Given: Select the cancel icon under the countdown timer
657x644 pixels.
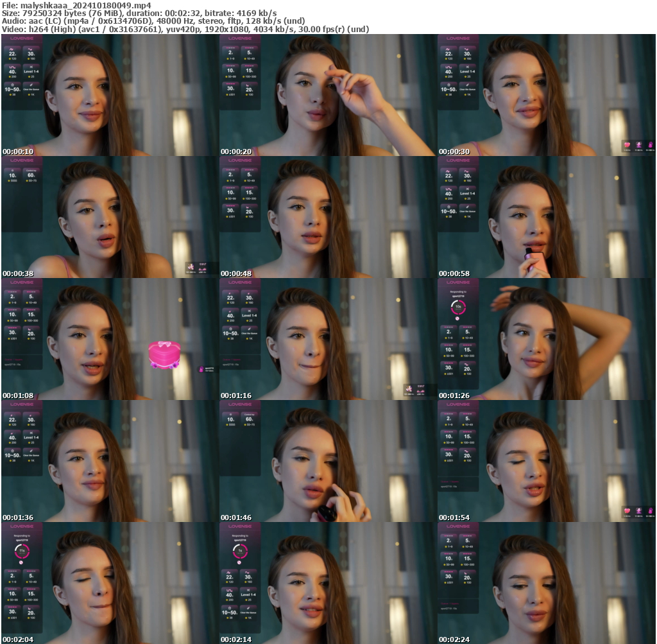Looking at the screenshot, I should pyautogui.click(x=457, y=318).
